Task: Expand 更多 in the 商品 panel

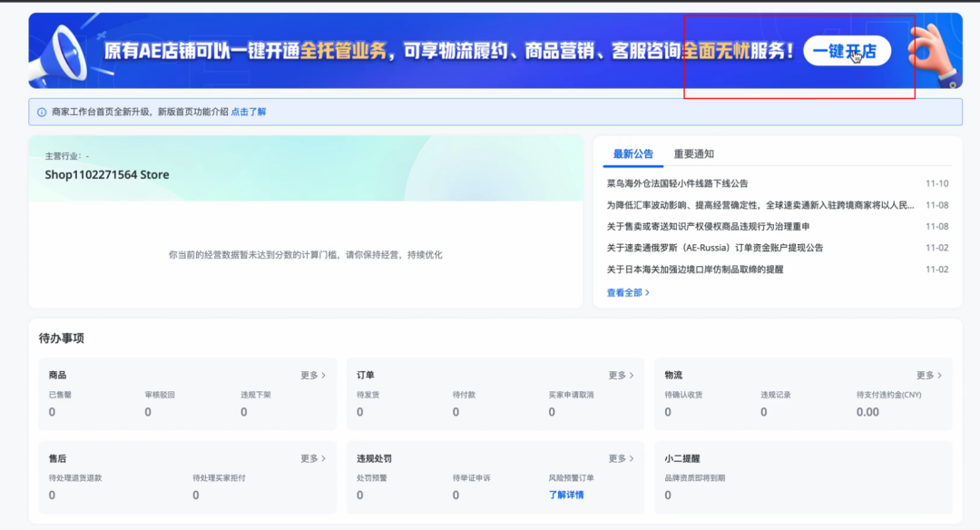Action: tap(312, 374)
